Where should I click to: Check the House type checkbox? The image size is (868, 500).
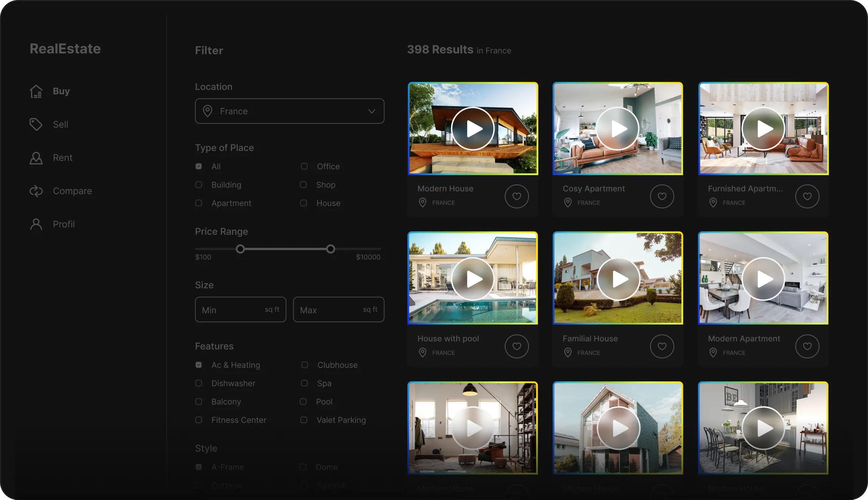pyautogui.click(x=304, y=203)
